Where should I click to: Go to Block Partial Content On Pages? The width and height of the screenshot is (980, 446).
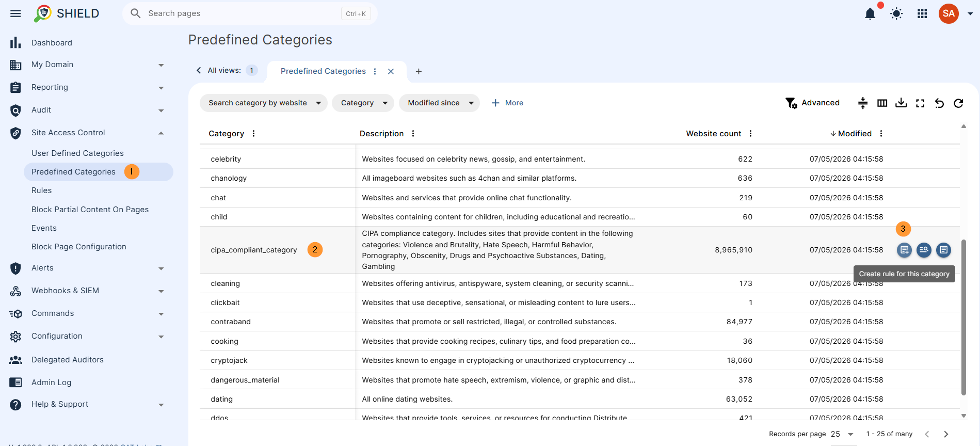90,210
